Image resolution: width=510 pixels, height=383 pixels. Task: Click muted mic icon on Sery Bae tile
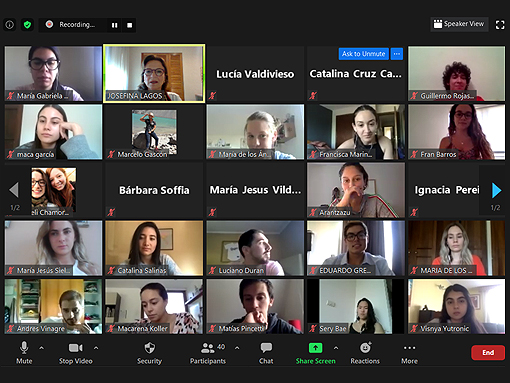tap(313, 329)
